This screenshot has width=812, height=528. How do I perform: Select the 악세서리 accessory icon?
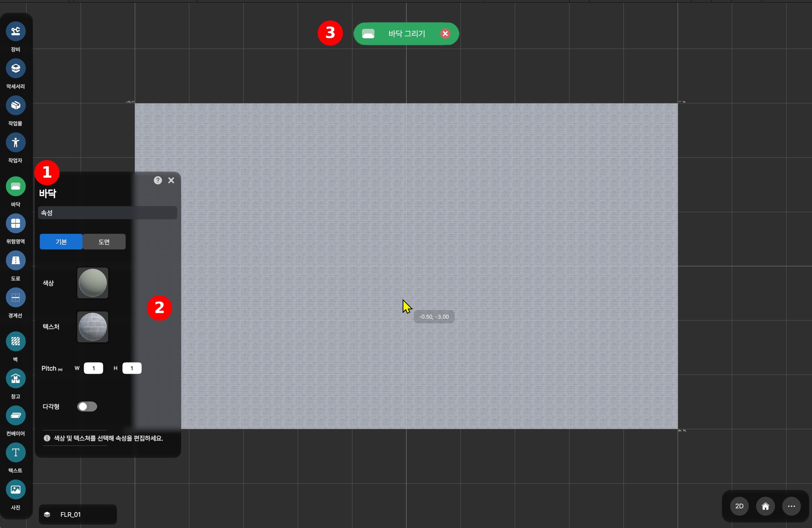[x=15, y=68]
